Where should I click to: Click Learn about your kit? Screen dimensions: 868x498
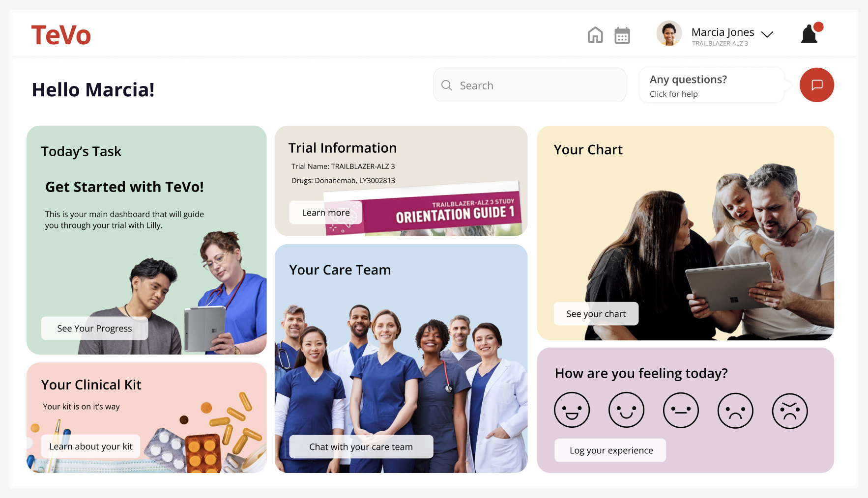(91, 446)
